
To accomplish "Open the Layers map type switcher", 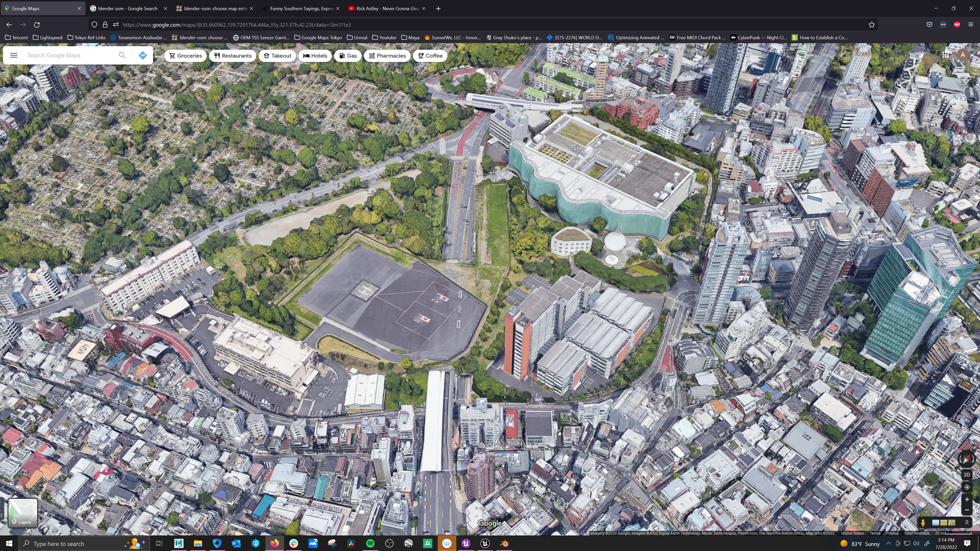I will (23, 513).
